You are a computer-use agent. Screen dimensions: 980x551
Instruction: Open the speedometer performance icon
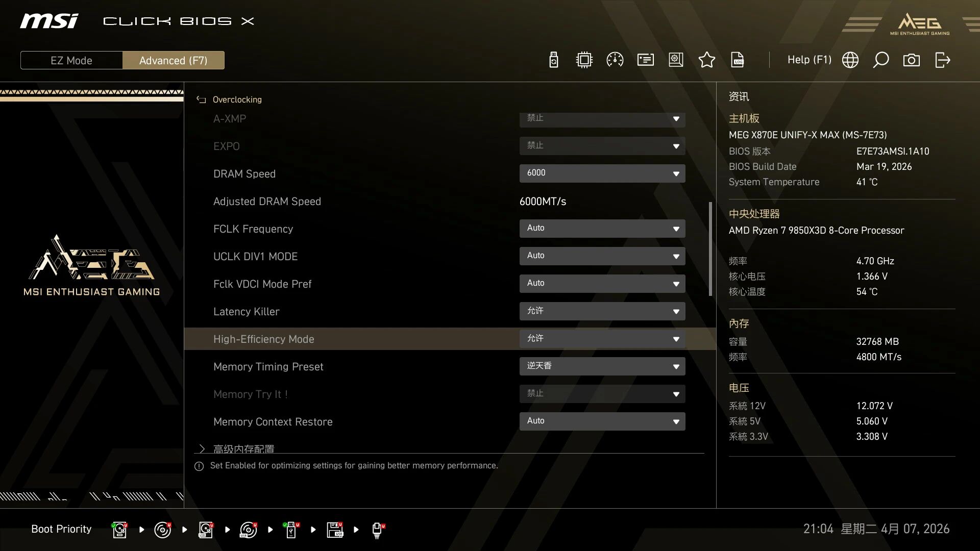click(x=615, y=60)
